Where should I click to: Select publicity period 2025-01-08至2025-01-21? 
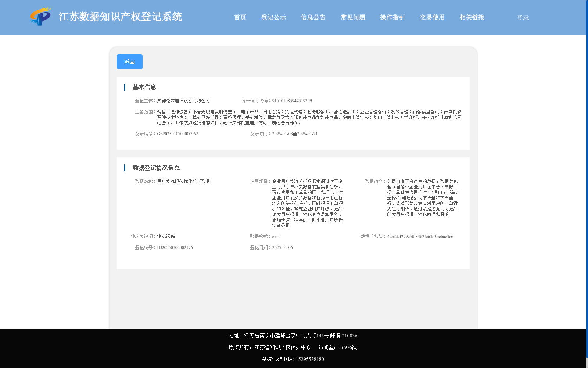[295, 134]
